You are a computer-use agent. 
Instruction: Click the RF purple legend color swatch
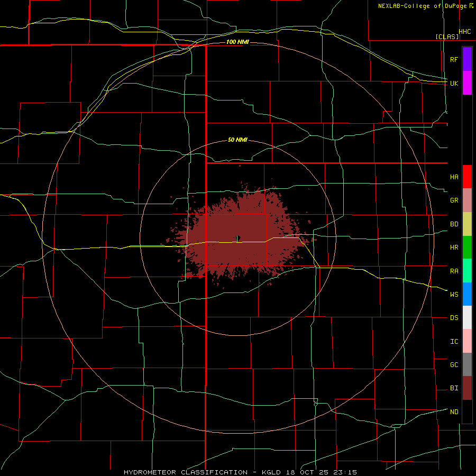pyautogui.click(x=467, y=59)
